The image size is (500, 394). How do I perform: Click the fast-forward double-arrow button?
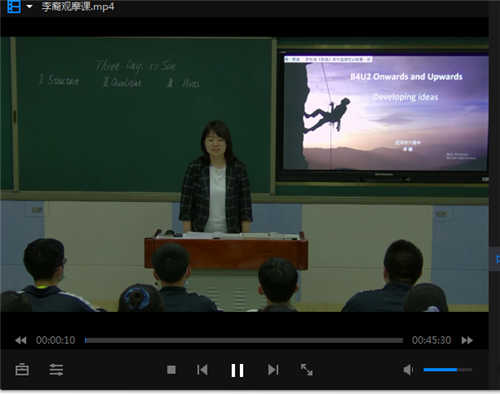pos(467,340)
